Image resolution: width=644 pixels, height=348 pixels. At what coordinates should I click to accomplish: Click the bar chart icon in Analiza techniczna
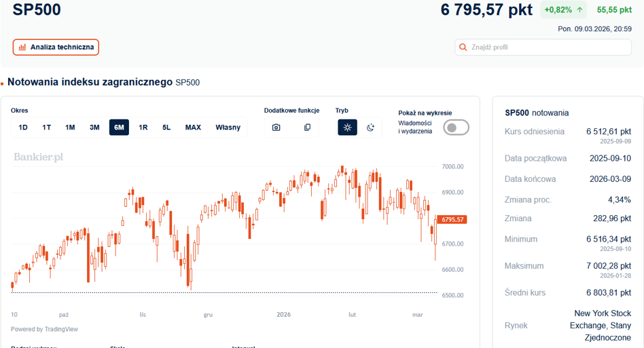22,47
